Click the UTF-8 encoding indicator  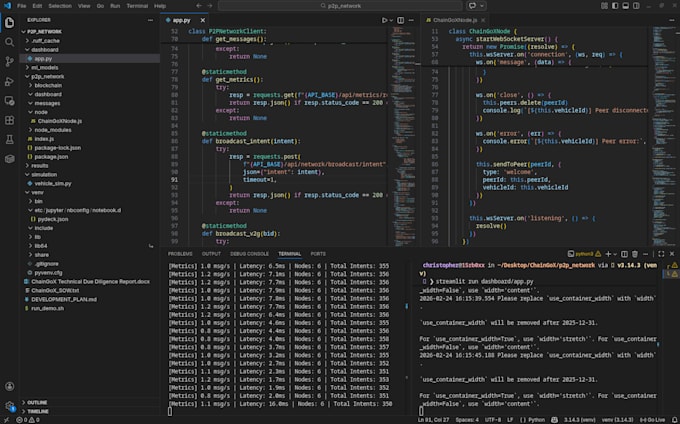coord(493,420)
